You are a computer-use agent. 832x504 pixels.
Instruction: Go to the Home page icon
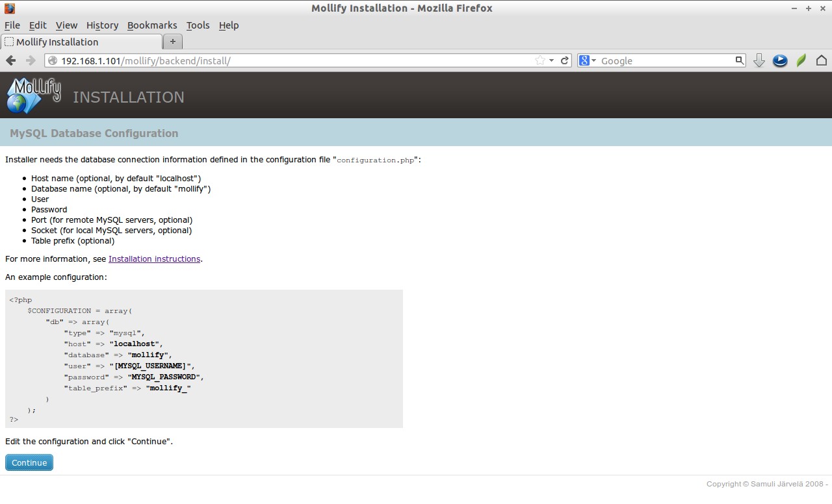click(822, 60)
